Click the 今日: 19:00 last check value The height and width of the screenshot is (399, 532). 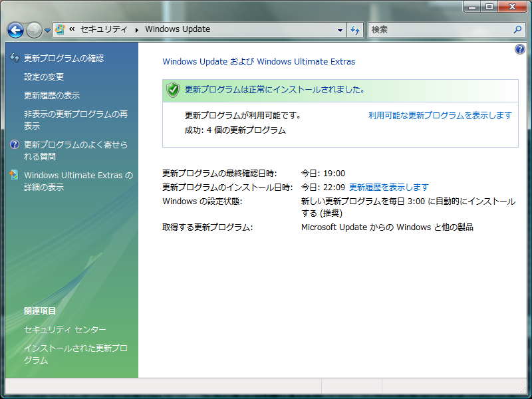point(323,174)
